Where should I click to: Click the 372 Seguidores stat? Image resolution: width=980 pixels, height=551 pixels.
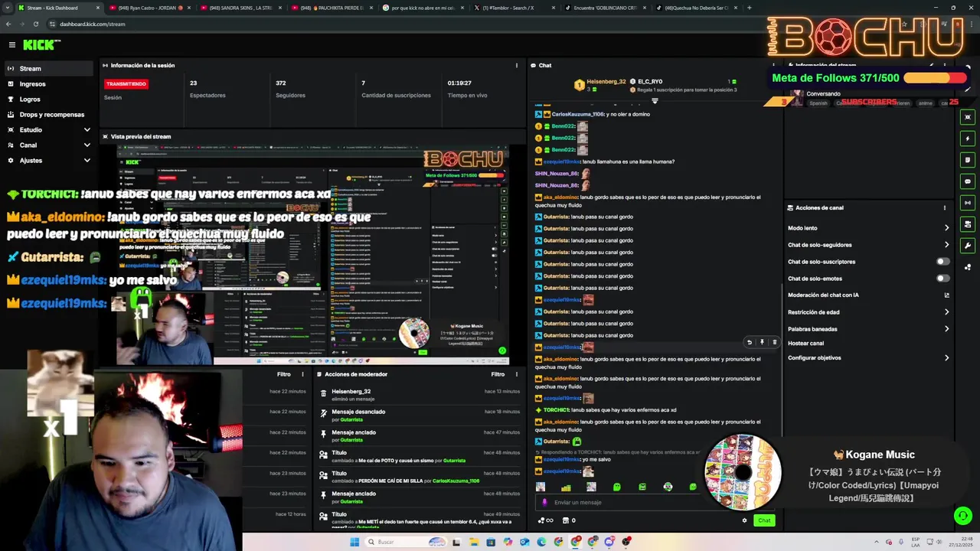pyautogui.click(x=291, y=89)
